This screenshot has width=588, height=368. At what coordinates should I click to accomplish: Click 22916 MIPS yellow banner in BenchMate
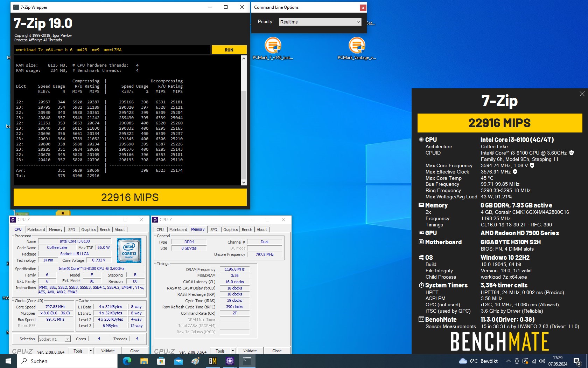point(499,123)
